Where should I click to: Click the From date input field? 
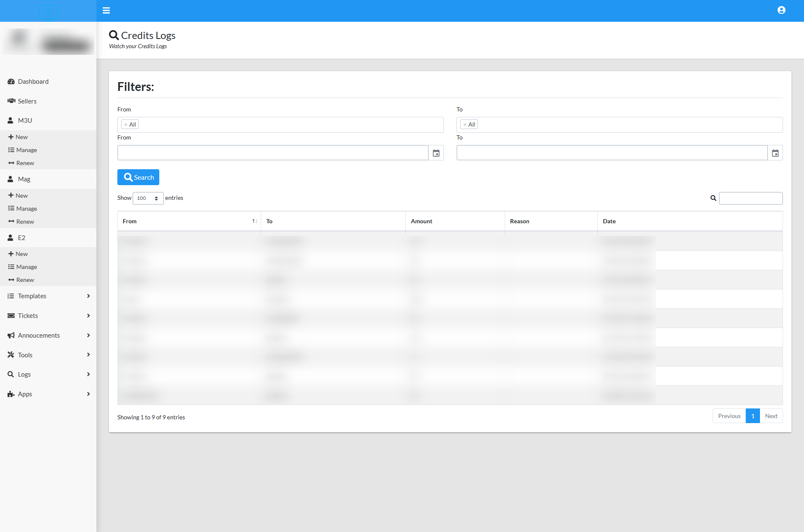click(x=272, y=153)
